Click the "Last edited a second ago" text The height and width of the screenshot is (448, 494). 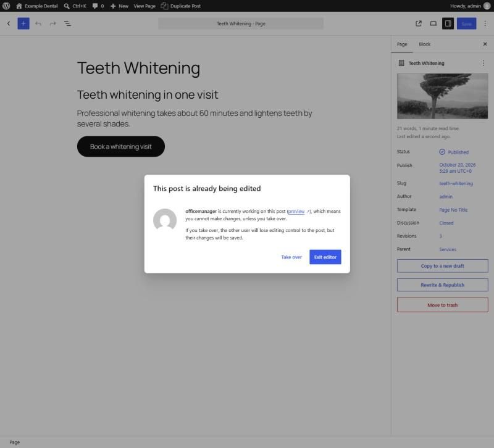tap(424, 136)
